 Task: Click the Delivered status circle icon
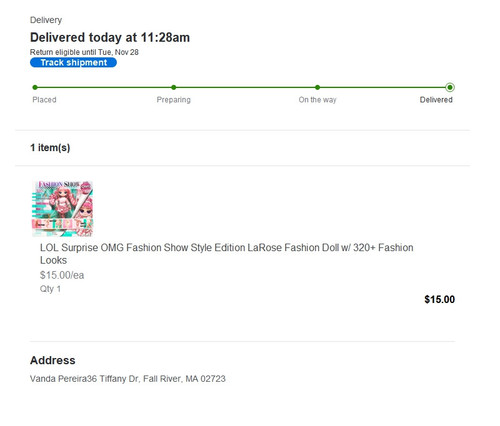(450, 87)
